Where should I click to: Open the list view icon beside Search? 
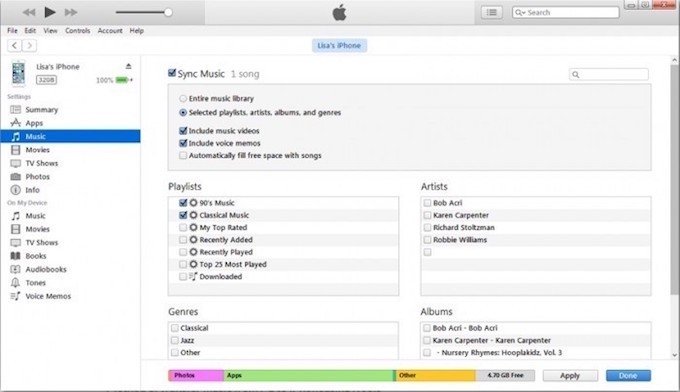click(492, 13)
